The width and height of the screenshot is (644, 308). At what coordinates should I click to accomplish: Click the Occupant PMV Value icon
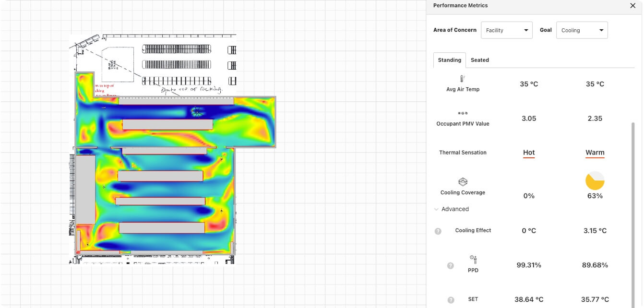coord(463,113)
